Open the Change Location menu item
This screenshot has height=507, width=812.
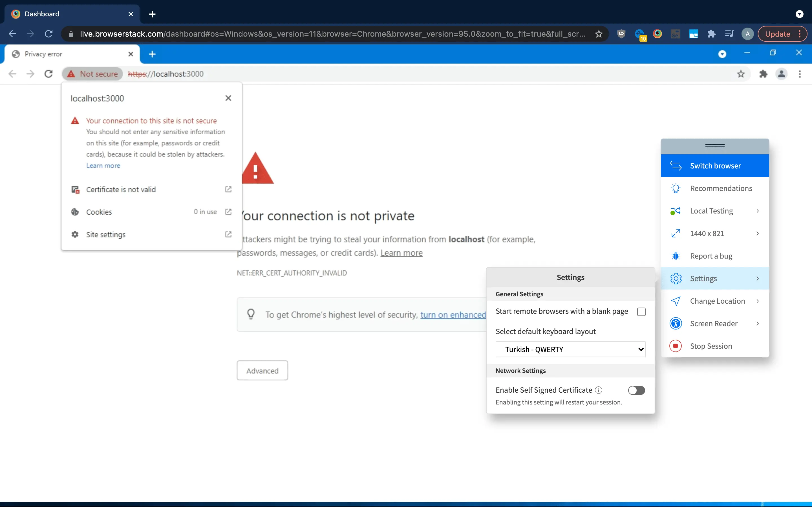click(717, 301)
